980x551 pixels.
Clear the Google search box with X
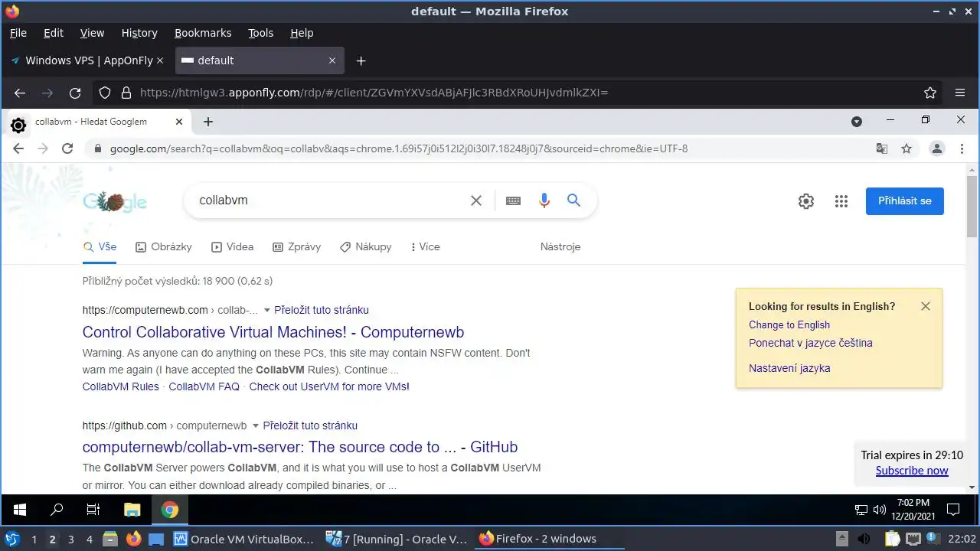[476, 201]
